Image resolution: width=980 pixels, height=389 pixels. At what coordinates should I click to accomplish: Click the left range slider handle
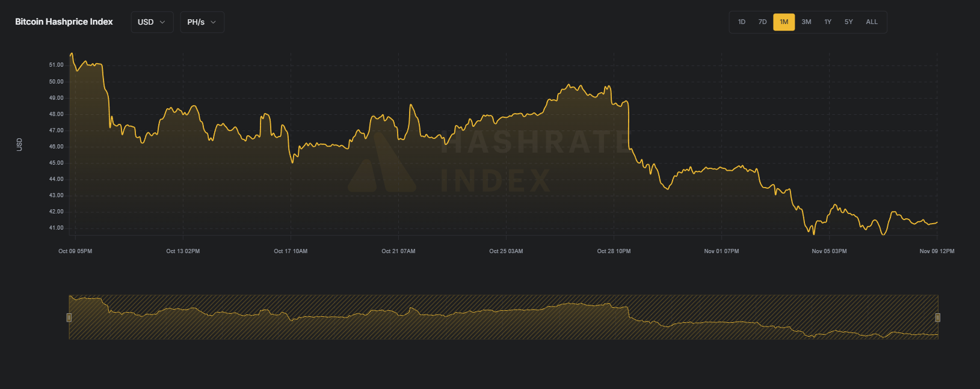coord(69,317)
